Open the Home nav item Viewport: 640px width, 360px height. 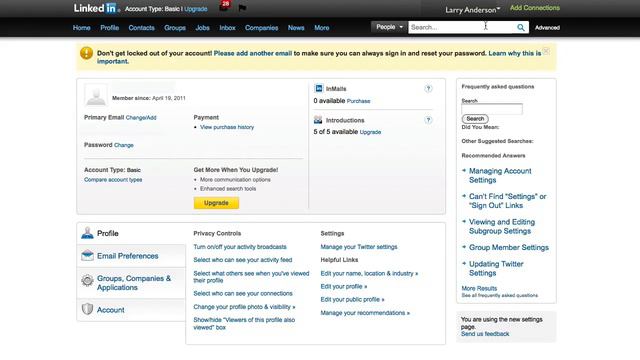82,28
